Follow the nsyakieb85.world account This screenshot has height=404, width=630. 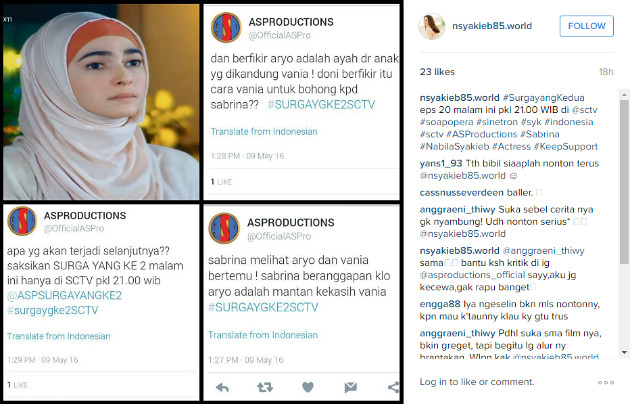pyautogui.click(x=587, y=26)
